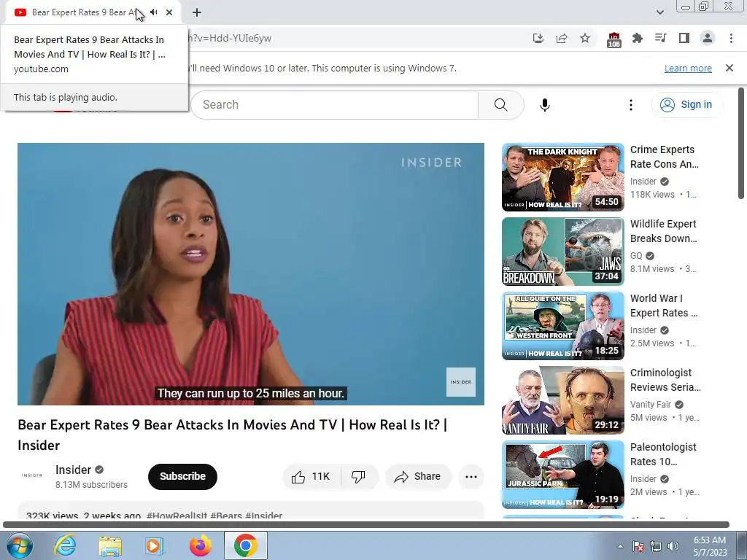Like the video with thumbs up
The image size is (747, 560).
[x=311, y=477]
